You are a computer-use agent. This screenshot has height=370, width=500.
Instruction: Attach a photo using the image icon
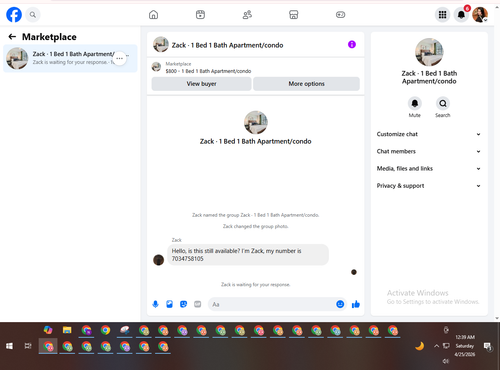click(169, 304)
